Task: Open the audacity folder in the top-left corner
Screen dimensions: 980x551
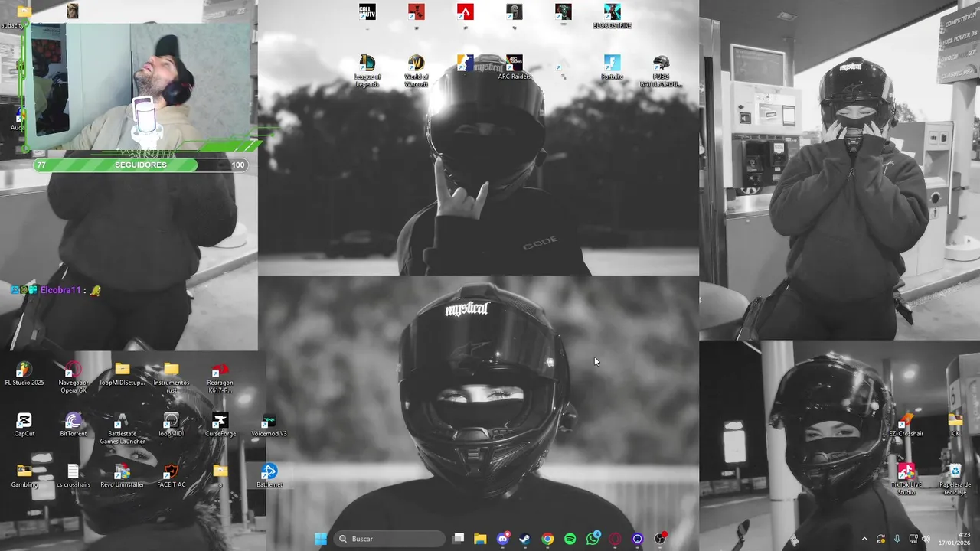Action: 24,16
